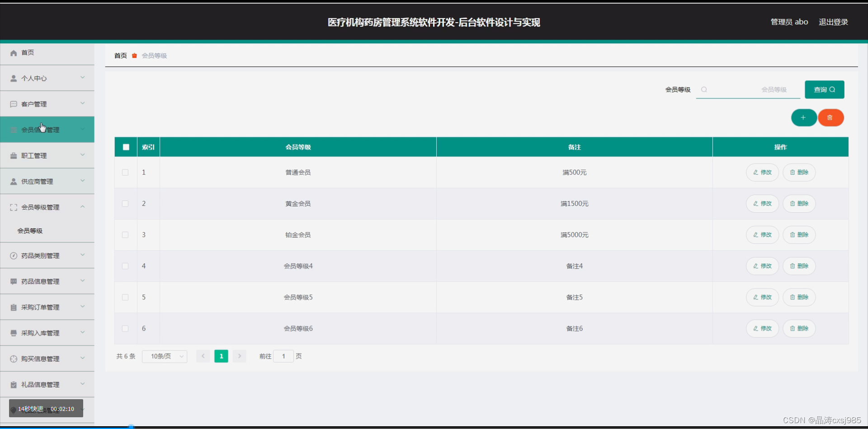Expand the 个人中心 chevron

tap(83, 78)
